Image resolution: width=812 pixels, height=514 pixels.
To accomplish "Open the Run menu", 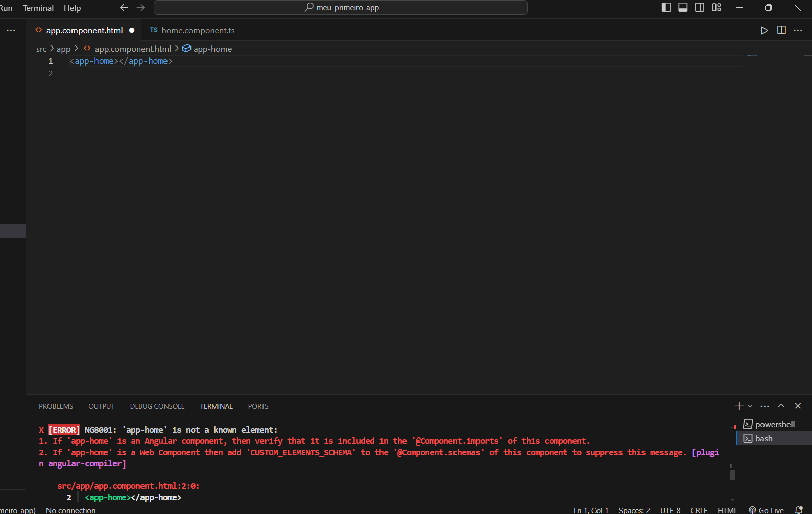I will click(6, 8).
